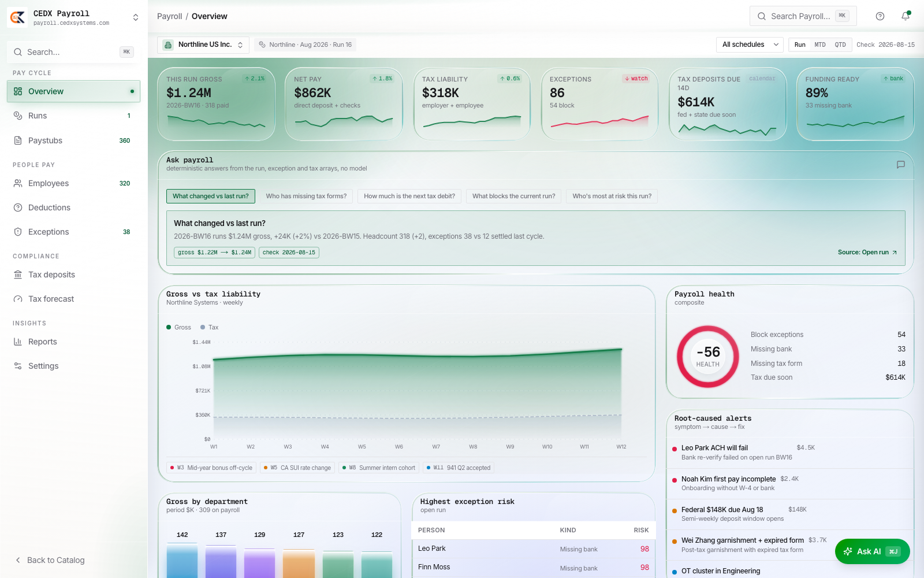Click the gross $1.22M → $1.24M tag

(214, 253)
